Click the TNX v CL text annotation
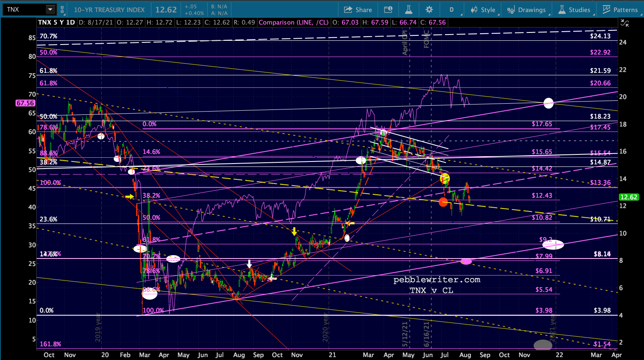The image size is (644, 360). pyautogui.click(x=432, y=290)
